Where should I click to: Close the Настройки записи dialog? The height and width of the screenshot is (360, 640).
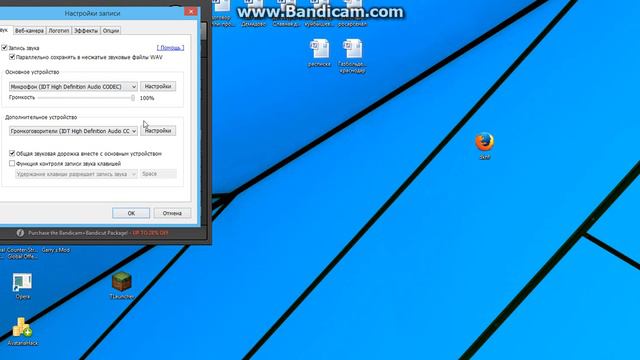[x=191, y=12]
